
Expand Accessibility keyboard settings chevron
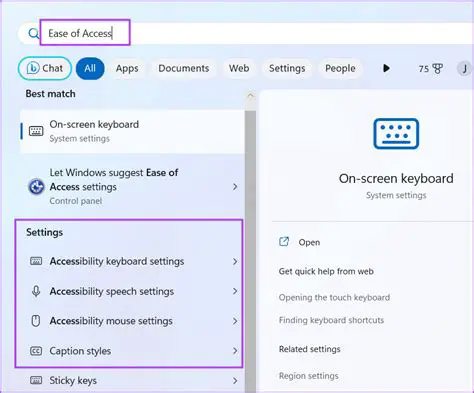(x=235, y=261)
